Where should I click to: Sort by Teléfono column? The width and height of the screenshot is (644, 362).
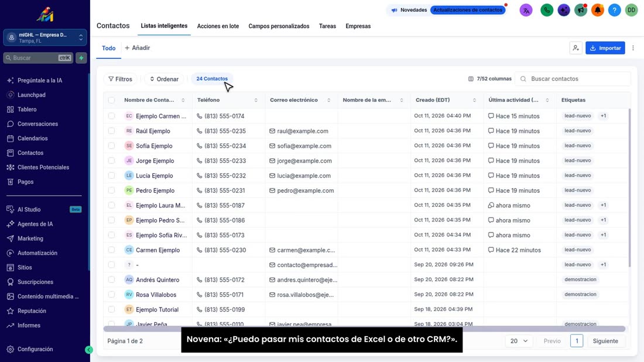[256, 100]
